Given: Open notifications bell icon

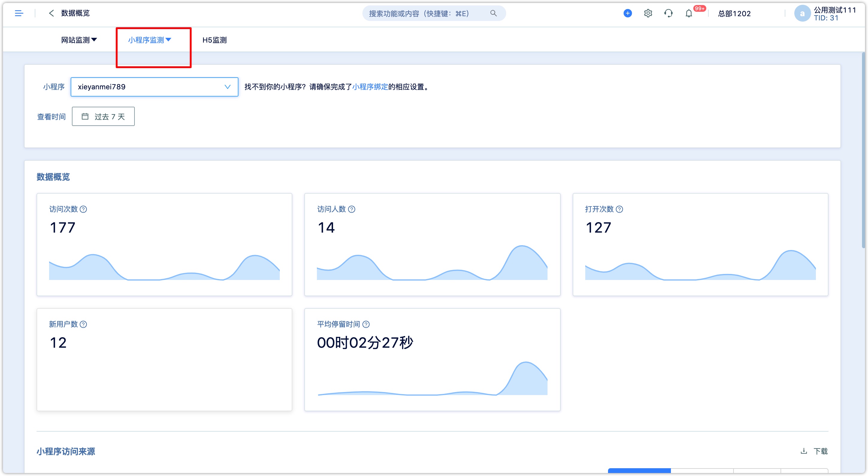Looking at the screenshot, I should tap(689, 13).
